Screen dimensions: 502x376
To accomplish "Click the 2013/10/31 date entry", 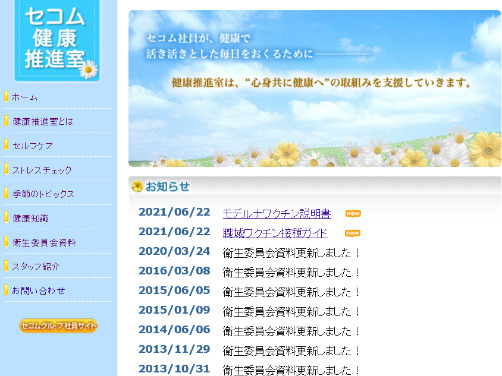I will [174, 369].
